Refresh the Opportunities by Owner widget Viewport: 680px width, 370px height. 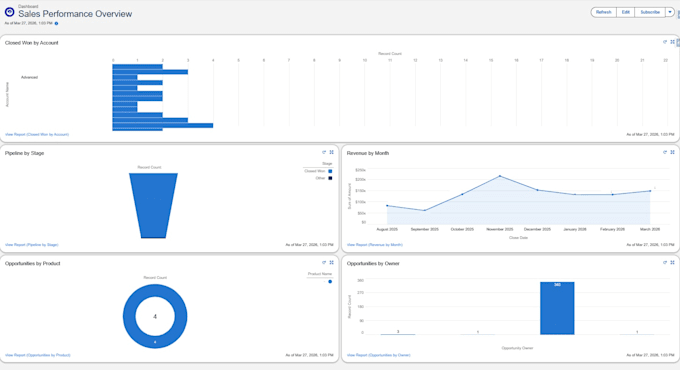tap(665, 262)
